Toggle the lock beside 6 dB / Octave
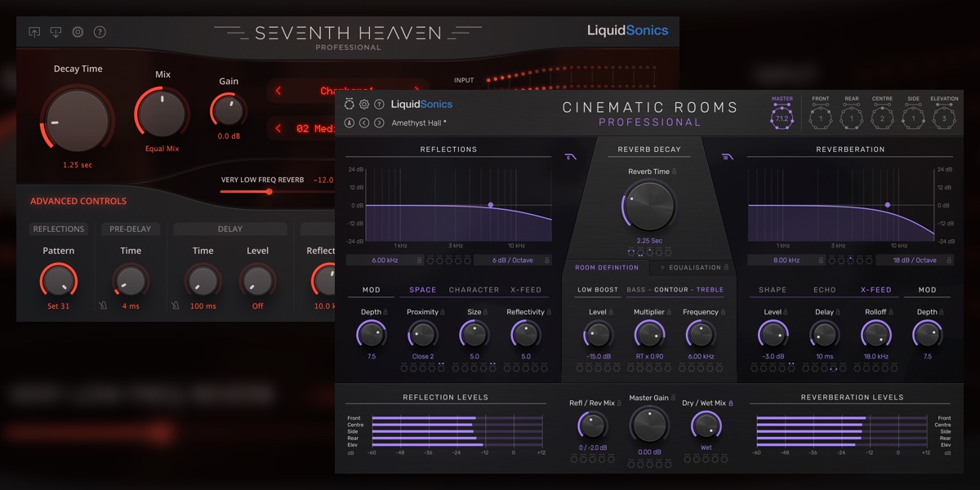Image resolution: width=980 pixels, height=490 pixels. point(547,260)
